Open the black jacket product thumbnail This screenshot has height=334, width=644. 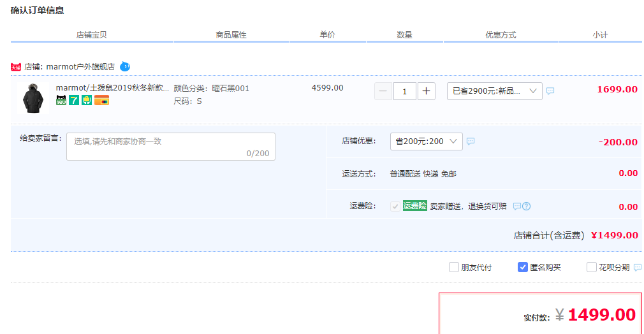(x=33, y=99)
